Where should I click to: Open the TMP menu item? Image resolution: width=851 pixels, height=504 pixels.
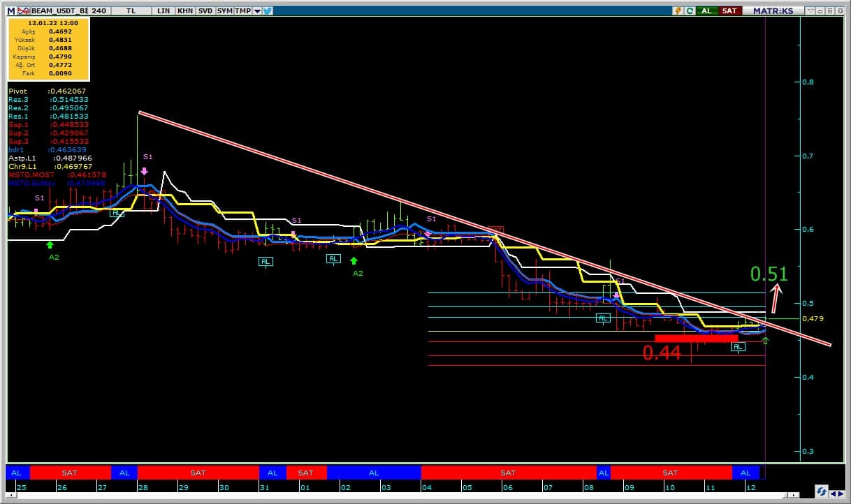pos(242,10)
